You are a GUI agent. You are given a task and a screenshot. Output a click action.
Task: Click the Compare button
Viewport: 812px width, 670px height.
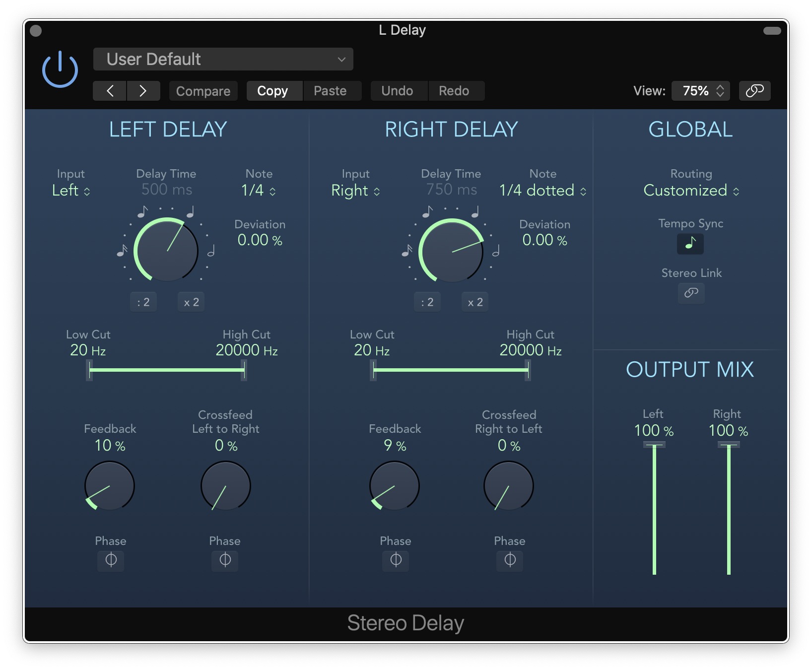tap(203, 91)
